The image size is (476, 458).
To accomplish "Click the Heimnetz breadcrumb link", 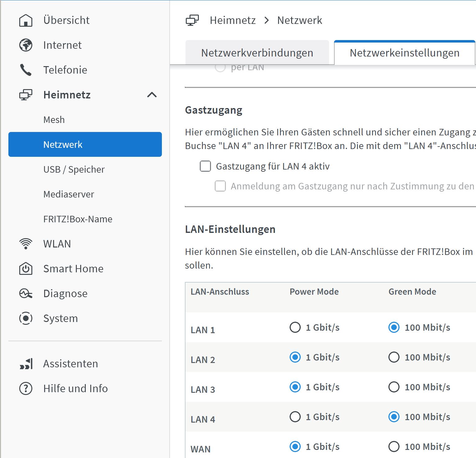I will 233,20.
